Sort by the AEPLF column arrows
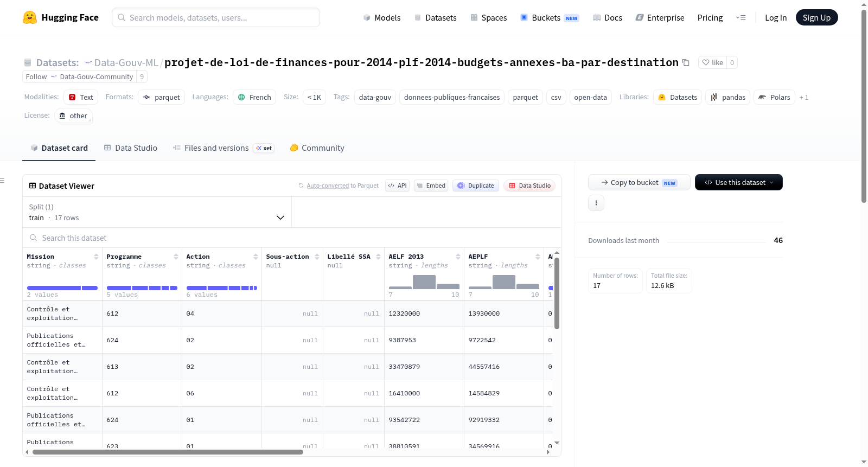Image resolution: width=868 pixels, height=467 pixels. [x=538, y=257]
